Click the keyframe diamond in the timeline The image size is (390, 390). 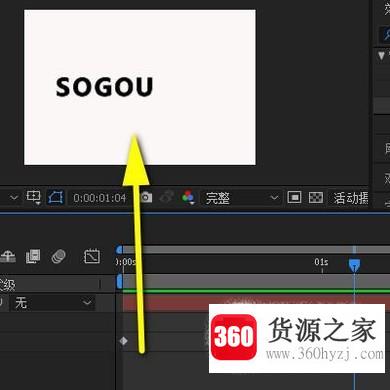tap(124, 341)
